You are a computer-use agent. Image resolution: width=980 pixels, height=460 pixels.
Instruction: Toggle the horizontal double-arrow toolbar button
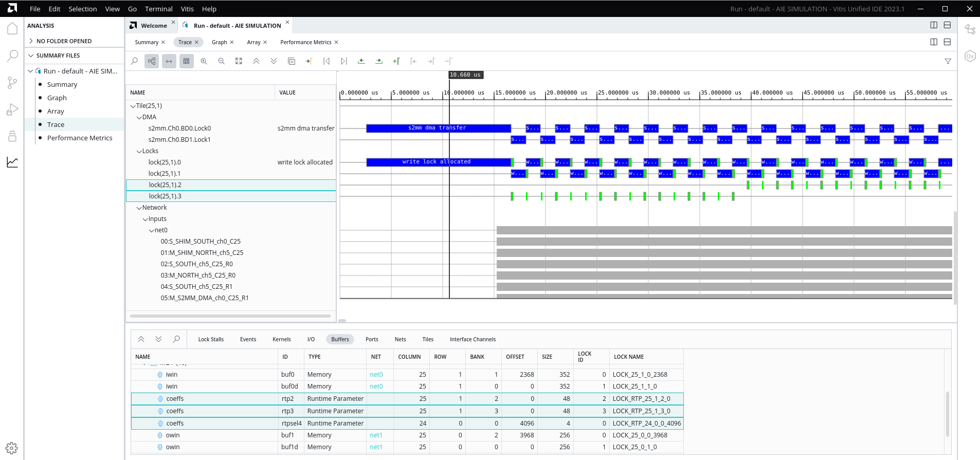[169, 61]
